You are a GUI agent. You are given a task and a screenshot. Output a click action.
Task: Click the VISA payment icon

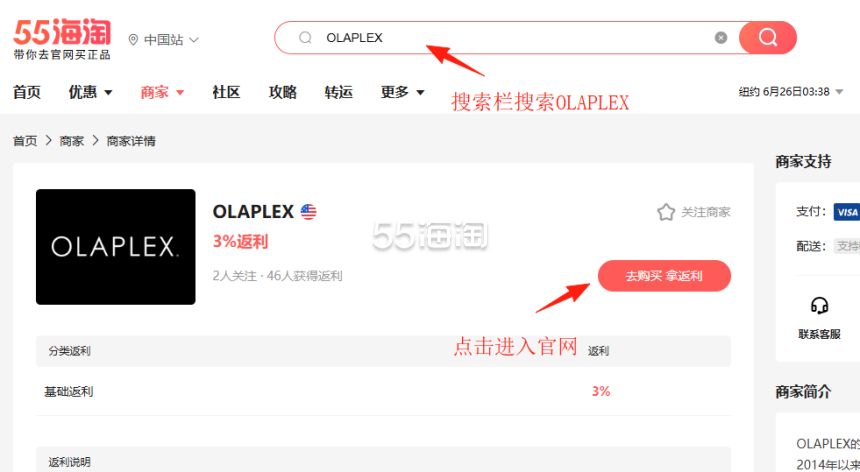tap(847, 212)
